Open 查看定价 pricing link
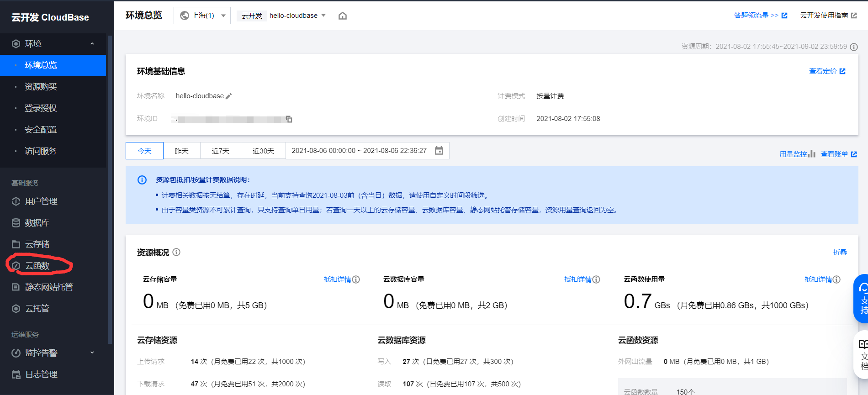Screen dimensions: 868x395 (827, 71)
